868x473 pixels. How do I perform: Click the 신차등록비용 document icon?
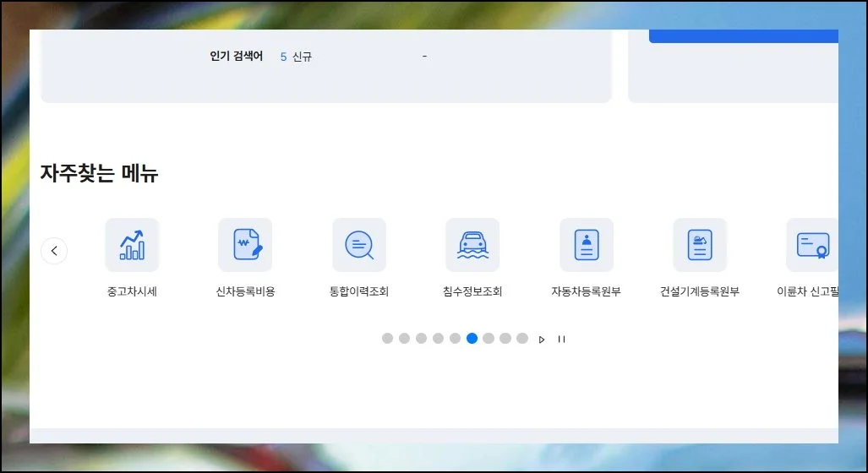click(x=245, y=245)
